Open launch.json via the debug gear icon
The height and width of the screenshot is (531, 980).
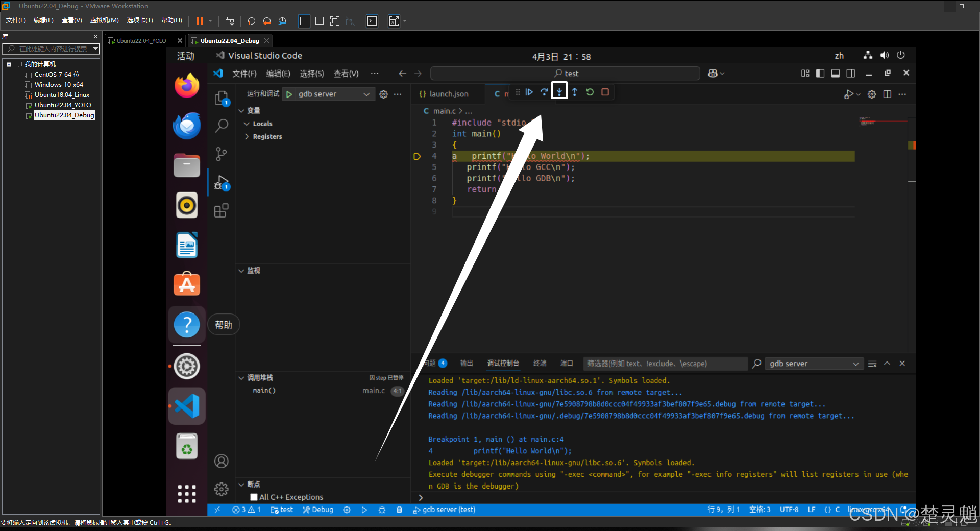coord(384,94)
